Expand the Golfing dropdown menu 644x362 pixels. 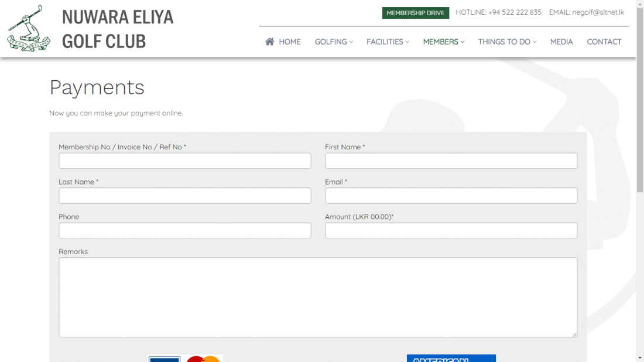[x=334, y=42]
